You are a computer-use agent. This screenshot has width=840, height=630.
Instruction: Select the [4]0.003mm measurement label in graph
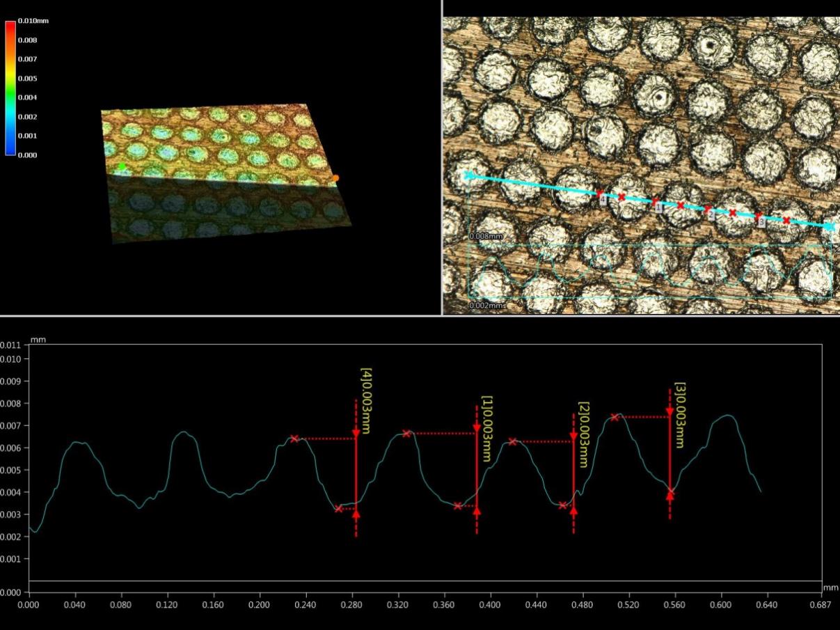click(366, 401)
